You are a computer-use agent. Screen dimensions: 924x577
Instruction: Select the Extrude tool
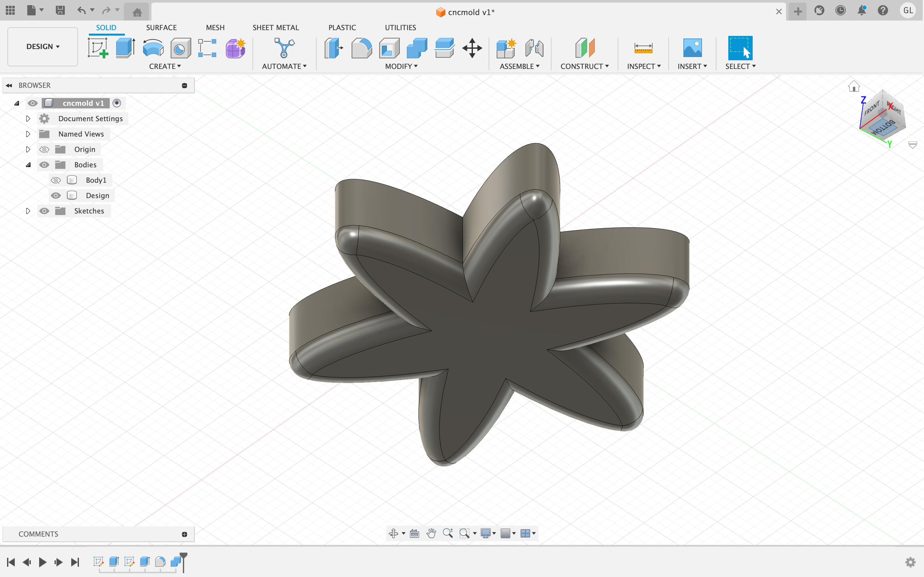[x=125, y=48]
